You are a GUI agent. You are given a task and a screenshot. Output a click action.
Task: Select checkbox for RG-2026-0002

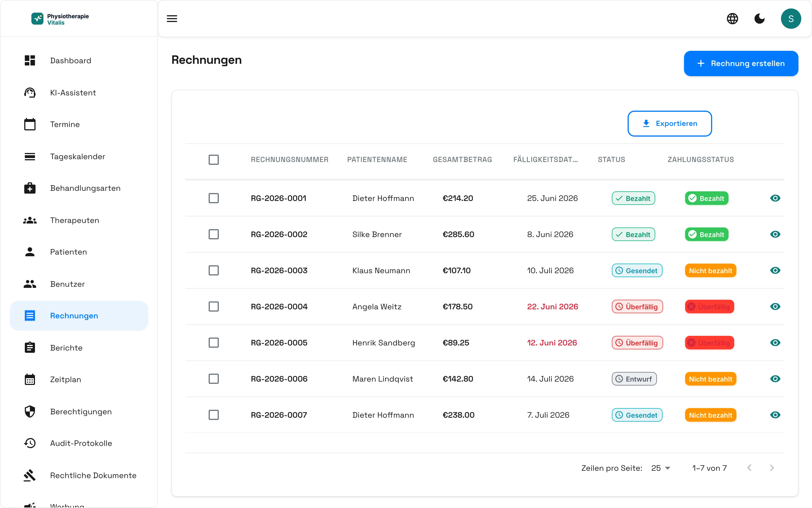click(x=214, y=234)
